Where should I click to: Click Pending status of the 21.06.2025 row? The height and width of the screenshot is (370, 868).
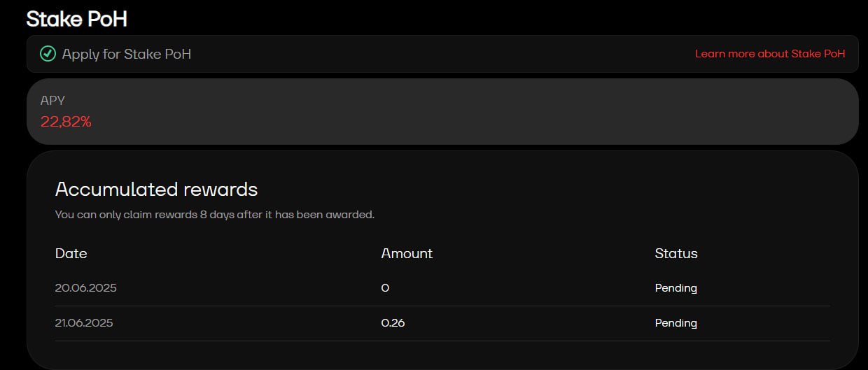676,323
